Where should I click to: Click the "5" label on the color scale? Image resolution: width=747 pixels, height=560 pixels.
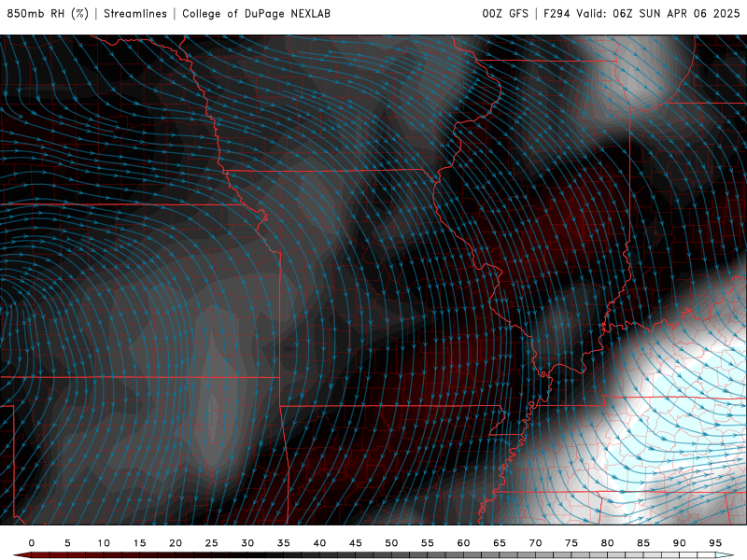[x=67, y=543]
